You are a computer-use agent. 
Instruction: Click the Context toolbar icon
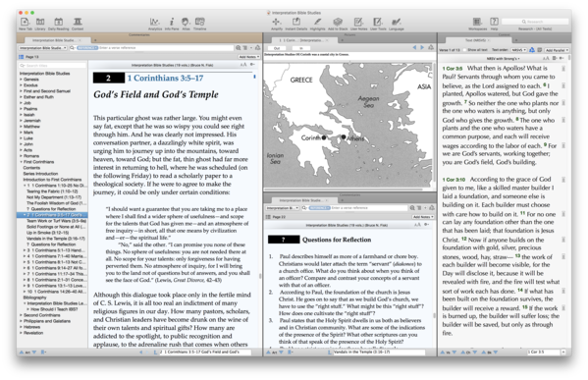(78, 23)
